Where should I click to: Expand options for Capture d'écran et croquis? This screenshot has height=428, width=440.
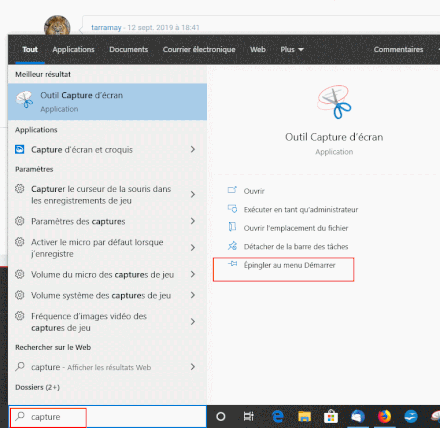pos(193,149)
